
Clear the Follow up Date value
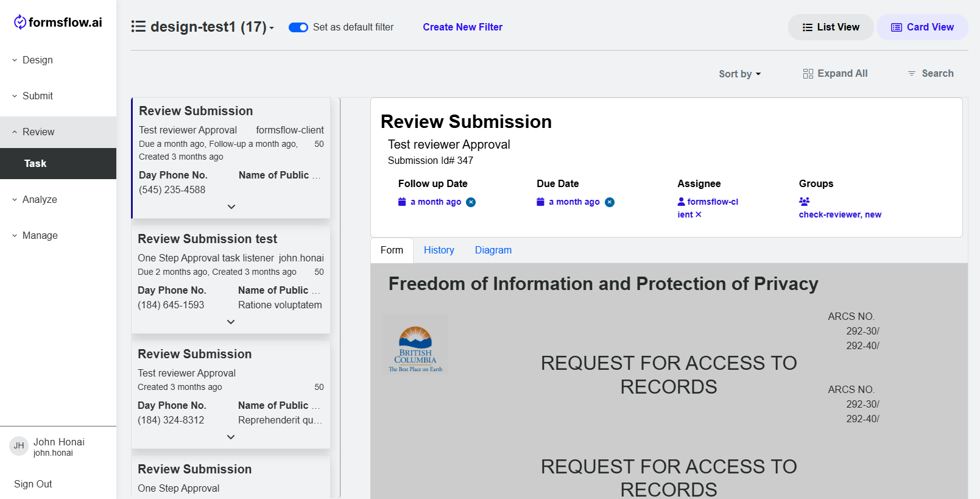click(471, 202)
